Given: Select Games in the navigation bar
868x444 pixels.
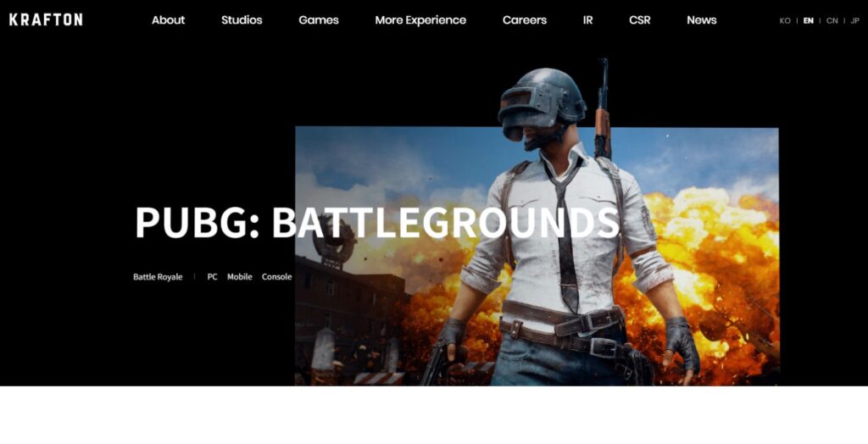Looking at the screenshot, I should click(x=319, y=20).
